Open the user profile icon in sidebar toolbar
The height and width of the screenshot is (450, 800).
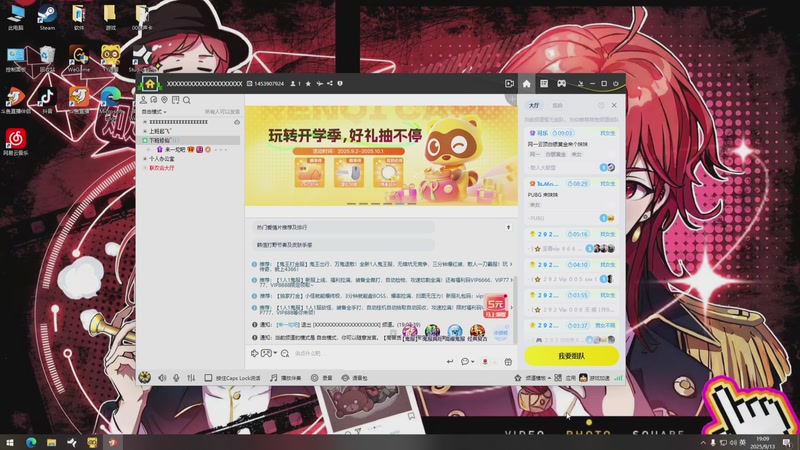(143, 100)
